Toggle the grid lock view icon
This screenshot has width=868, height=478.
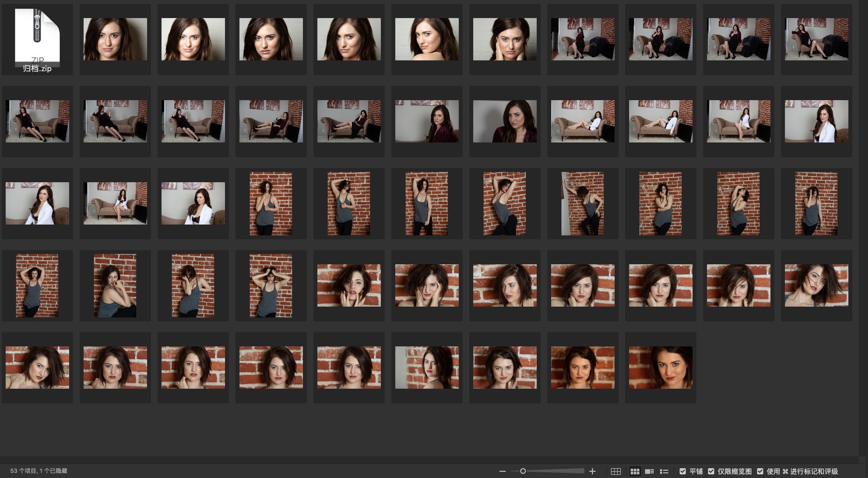[616, 471]
